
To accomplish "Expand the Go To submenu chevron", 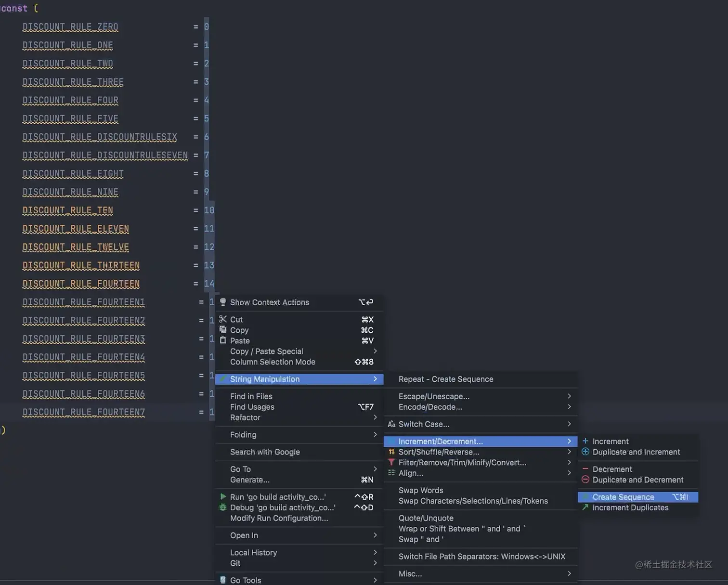I will (375, 469).
